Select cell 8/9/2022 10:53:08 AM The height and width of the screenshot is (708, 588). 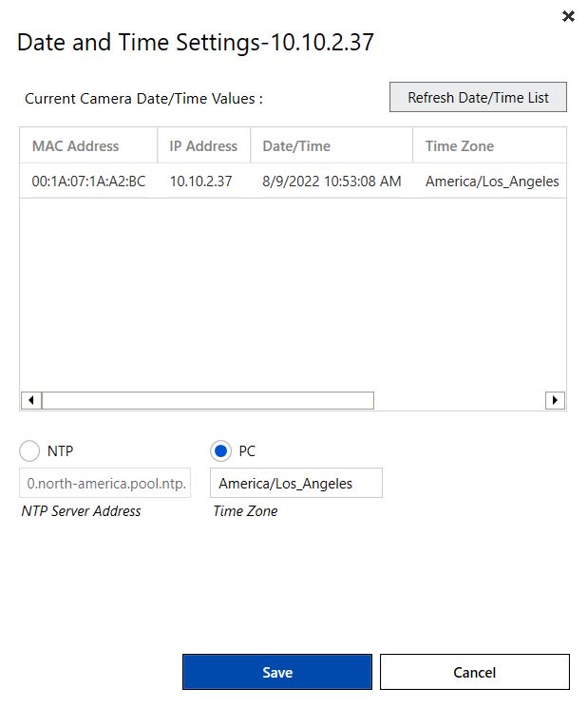pyautogui.click(x=332, y=182)
